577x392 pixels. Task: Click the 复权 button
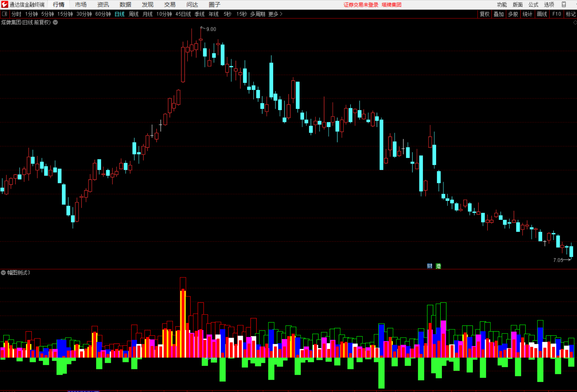pos(484,14)
